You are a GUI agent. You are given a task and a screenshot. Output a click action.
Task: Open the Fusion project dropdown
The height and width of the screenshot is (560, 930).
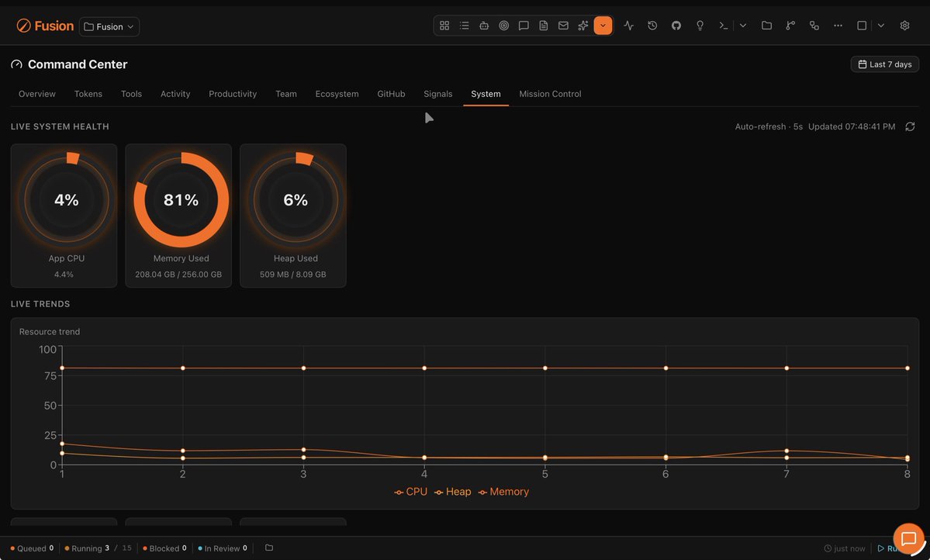point(109,26)
